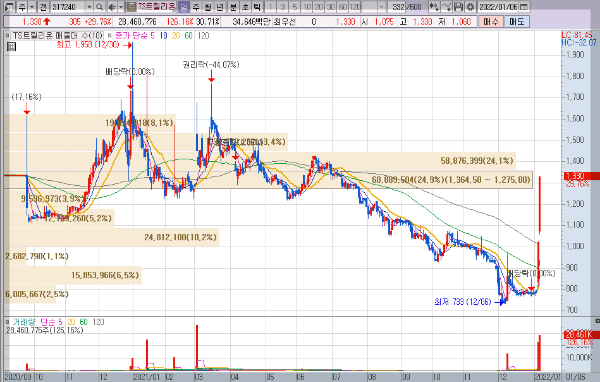The width and height of the screenshot is (600, 382).
Task: Click the 종가 단순 5 moving average legend
Action: 135,36
